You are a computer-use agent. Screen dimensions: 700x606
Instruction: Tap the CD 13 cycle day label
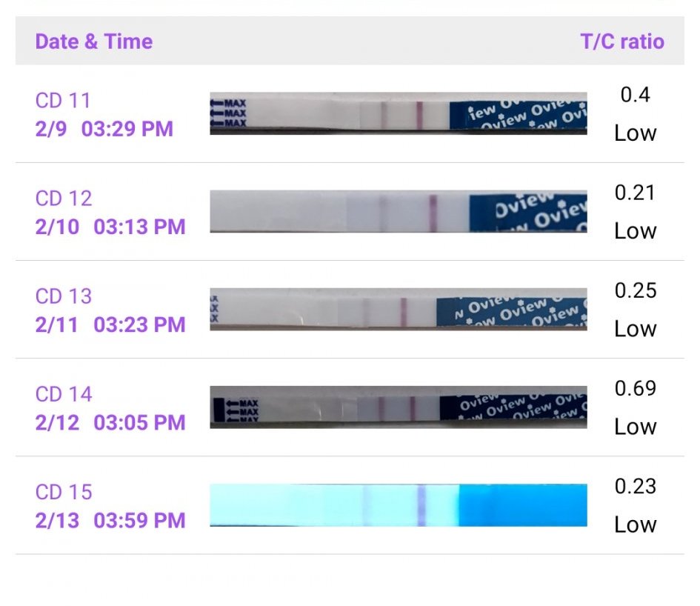tap(64, 296)
